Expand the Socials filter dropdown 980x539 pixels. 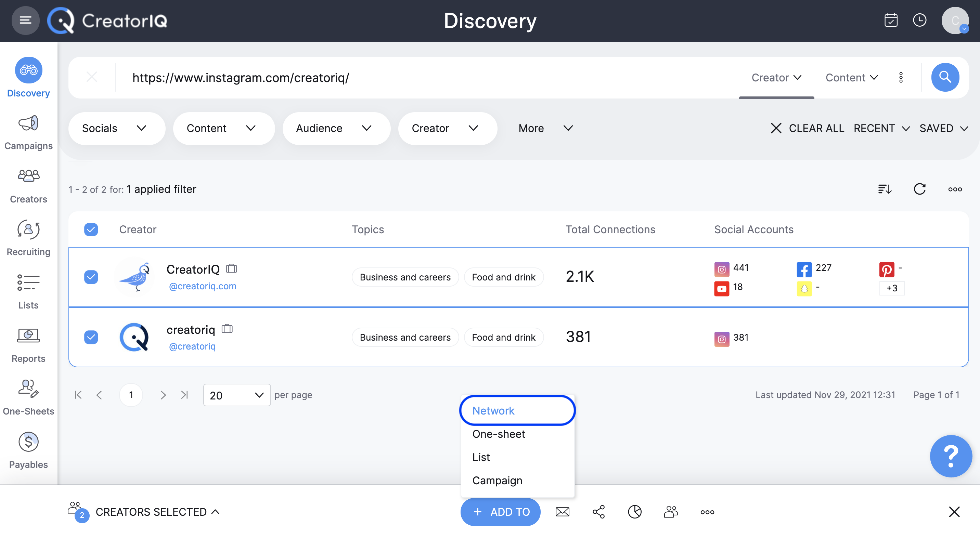click(117, 128)
